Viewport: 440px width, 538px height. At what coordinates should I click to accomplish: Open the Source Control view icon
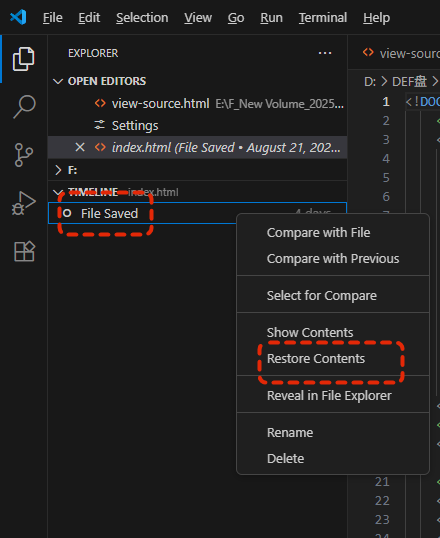click(24, 155)
